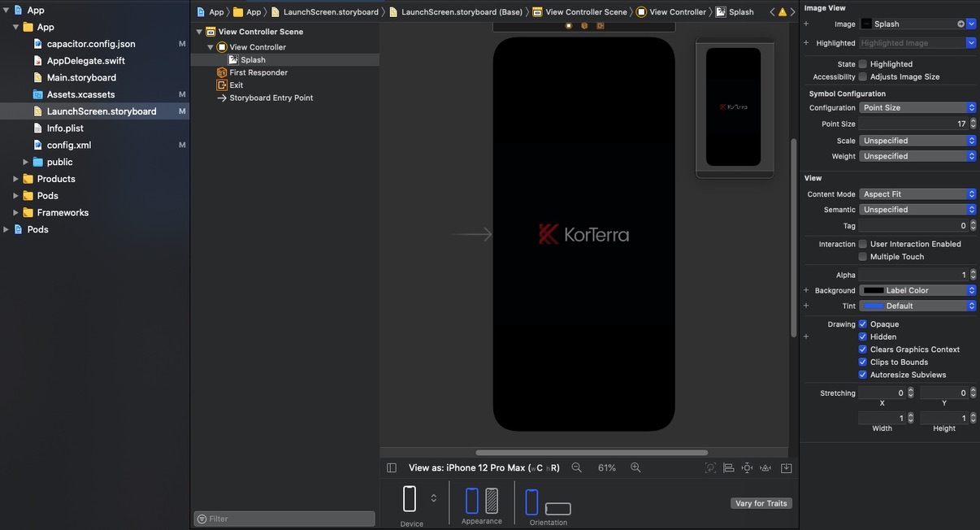
Task: Click the Resolve Auto Layout Issues icon
Action: (x=765, y=468)
